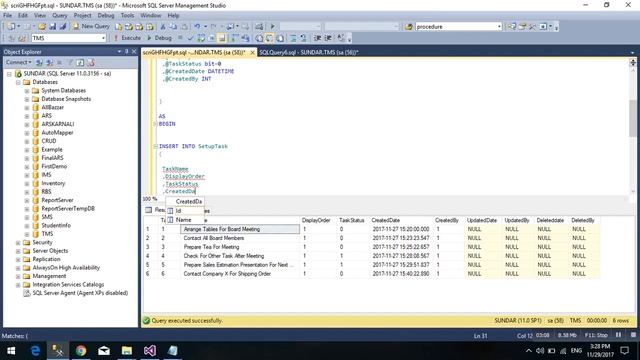
Task: Run the Execute query button
Action: (x=127, y=38)
